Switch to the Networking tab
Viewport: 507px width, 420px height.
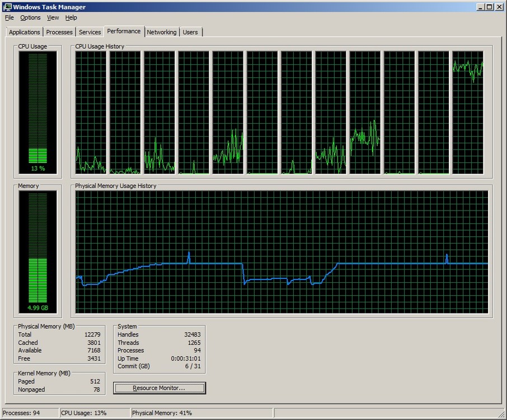[x=162, y=32]
